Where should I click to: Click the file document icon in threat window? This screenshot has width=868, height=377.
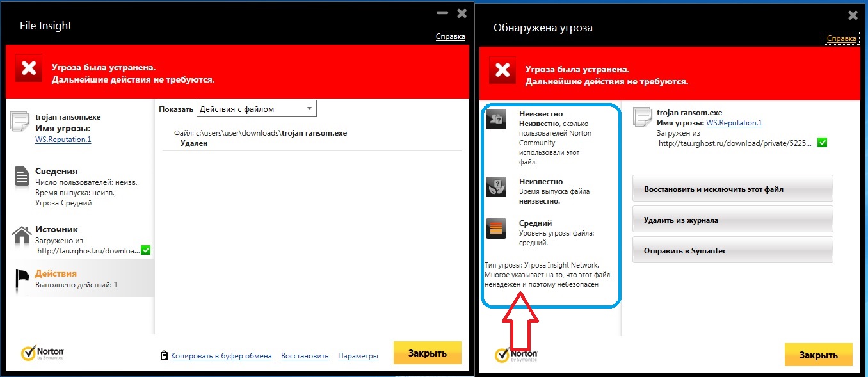pyautogui.click(x=643, y=118)
